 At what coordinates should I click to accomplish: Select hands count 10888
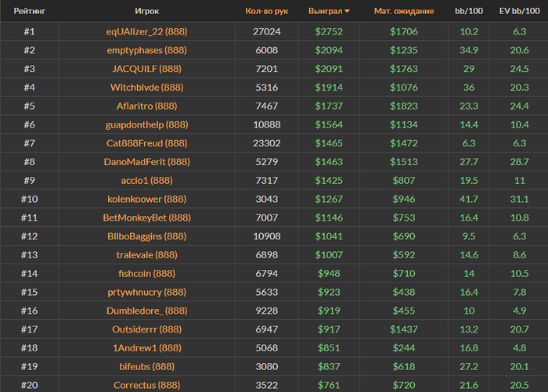(x=267, y=124)
